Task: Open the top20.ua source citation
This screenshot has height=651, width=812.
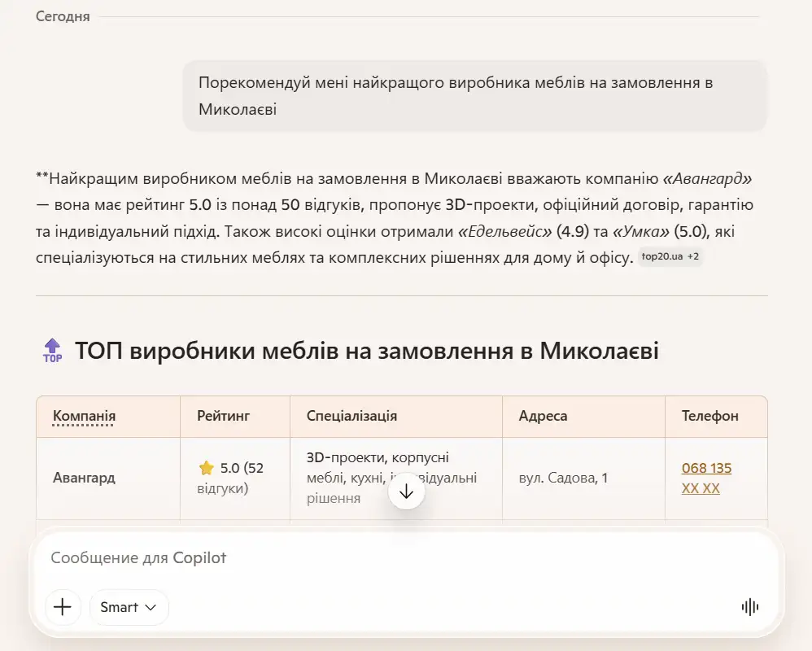Action: 670,256
